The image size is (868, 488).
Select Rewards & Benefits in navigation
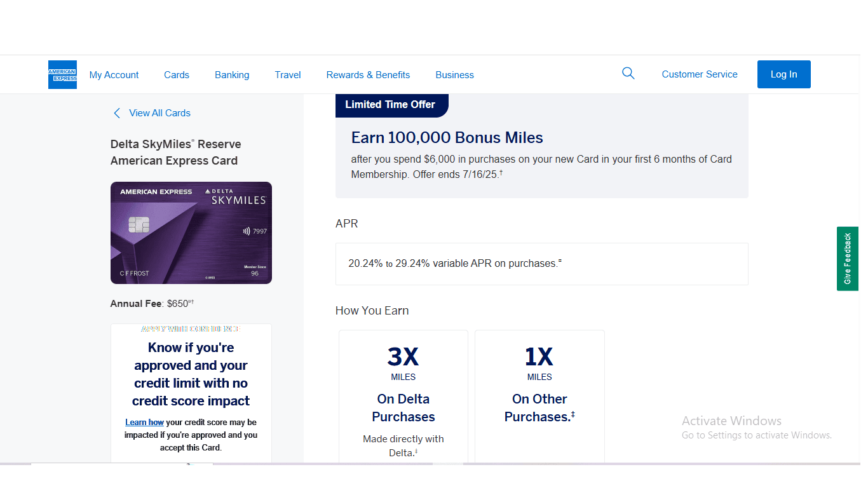pyautogui.click(x=368, y=74)
